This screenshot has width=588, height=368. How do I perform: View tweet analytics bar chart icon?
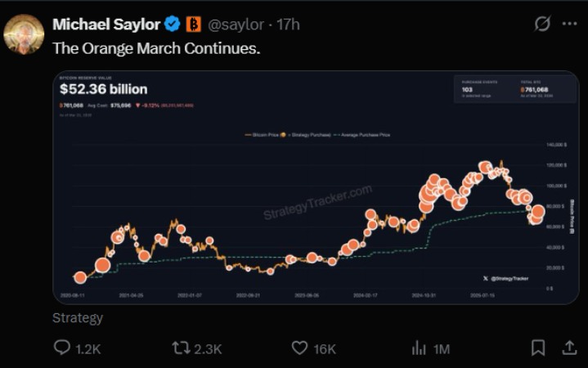click(419, 348)
